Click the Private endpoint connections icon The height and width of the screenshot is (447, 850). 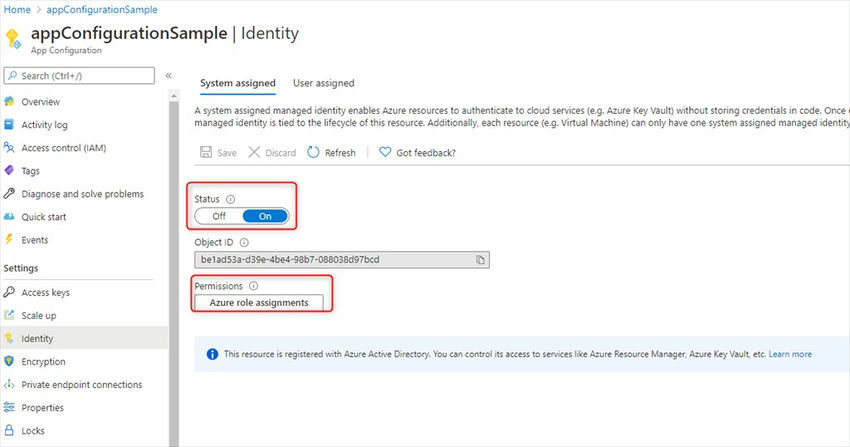point(9,384)
